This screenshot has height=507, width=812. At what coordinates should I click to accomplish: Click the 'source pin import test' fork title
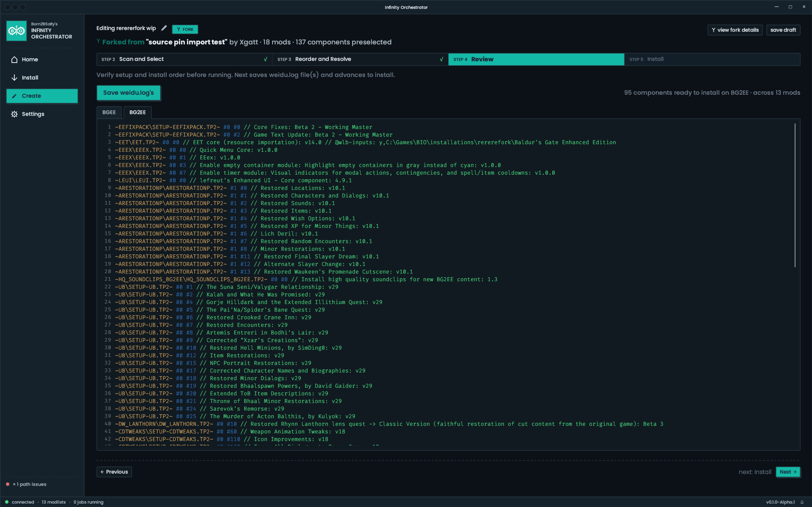tap(186, 42)
